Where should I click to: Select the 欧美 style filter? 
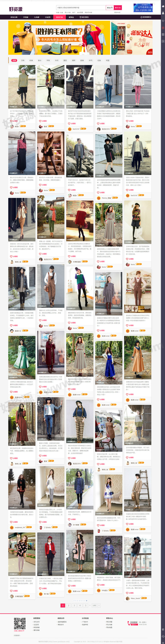coord(31,60)
